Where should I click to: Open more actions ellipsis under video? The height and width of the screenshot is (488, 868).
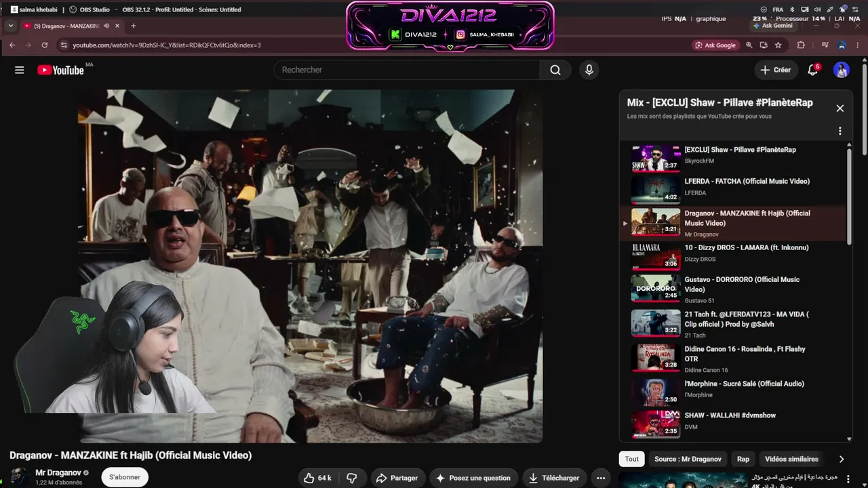coord(600,478)
